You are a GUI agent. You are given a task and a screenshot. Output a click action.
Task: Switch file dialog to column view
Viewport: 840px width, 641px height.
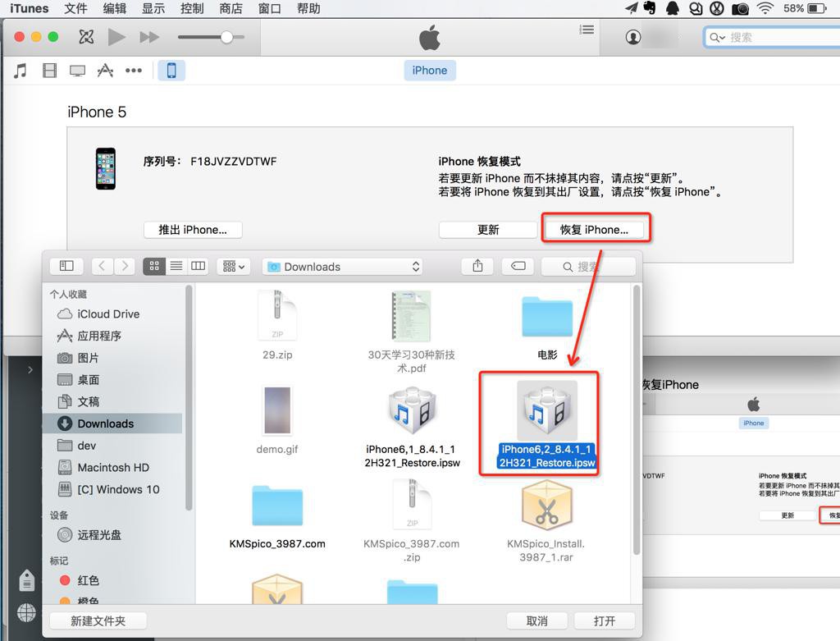pos(199,266)
